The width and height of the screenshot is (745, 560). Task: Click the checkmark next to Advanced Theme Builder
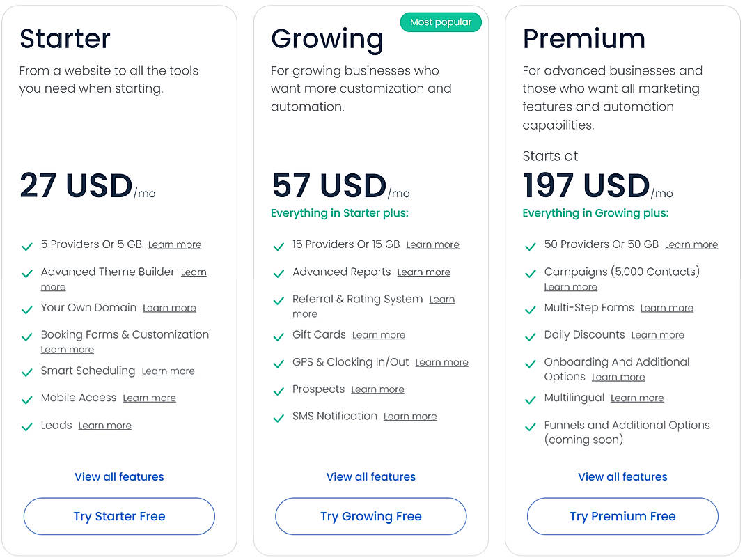click(x=27, y=273)
